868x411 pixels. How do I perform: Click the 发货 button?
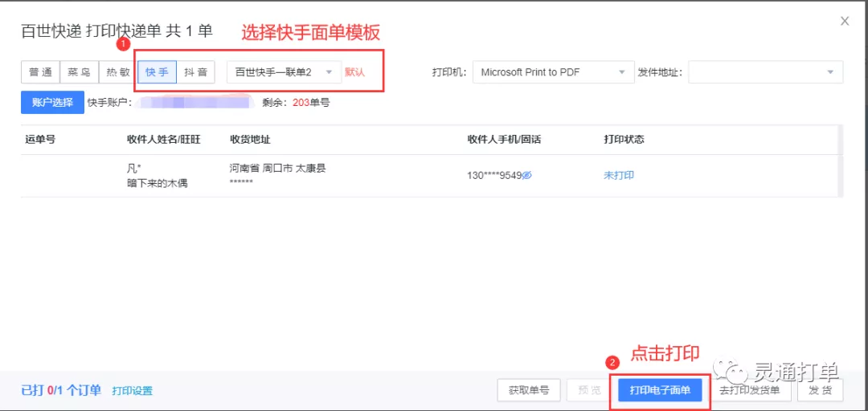pyautogui.click(x=821, y=391)
